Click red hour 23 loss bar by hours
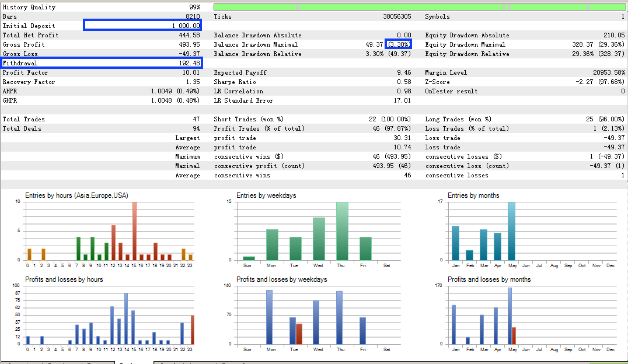The width and height of the screenshot is (628, 364). (x=193, y=330)
